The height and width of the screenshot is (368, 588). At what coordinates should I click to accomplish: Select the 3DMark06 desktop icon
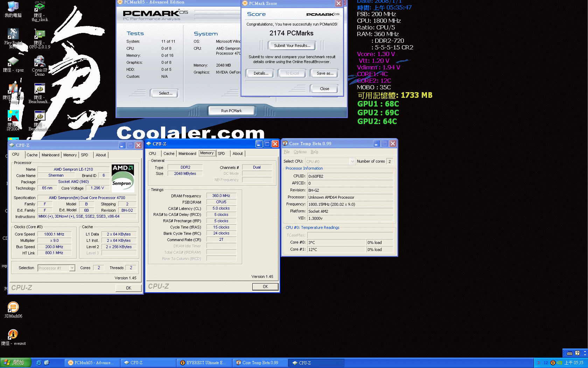[x=13, y=310]
